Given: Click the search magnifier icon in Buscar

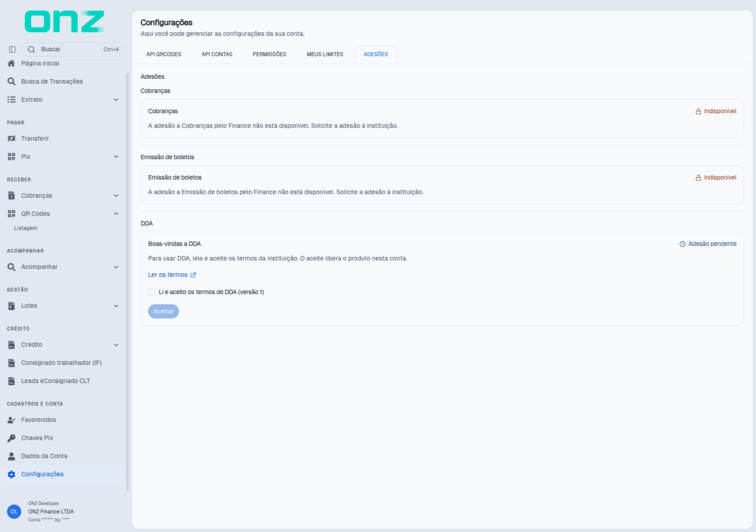Looking at the screenshot, I should pyautogui.click(x=31, y=50).
